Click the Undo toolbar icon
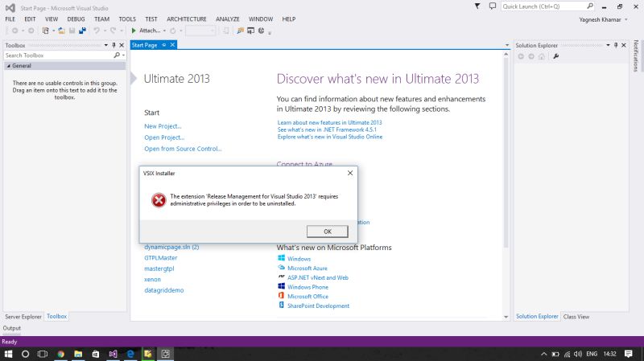The width and height of the screenshot is (644, 361). 97,31
